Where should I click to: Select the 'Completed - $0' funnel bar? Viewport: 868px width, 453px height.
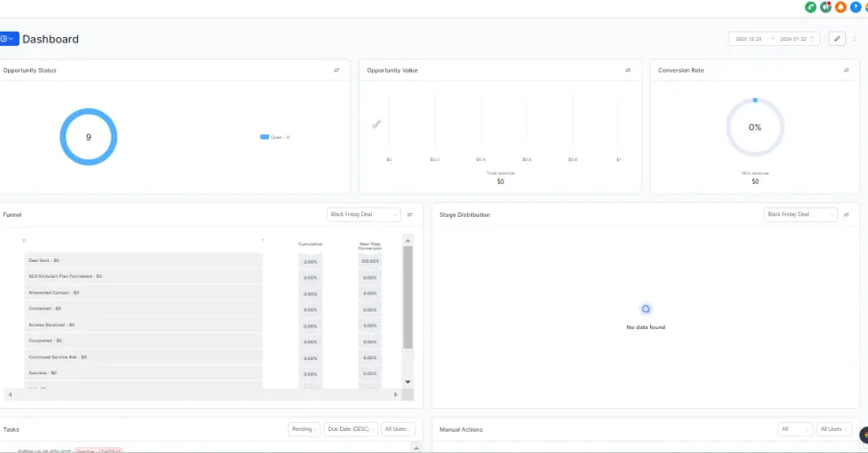(x=143, y=341)
